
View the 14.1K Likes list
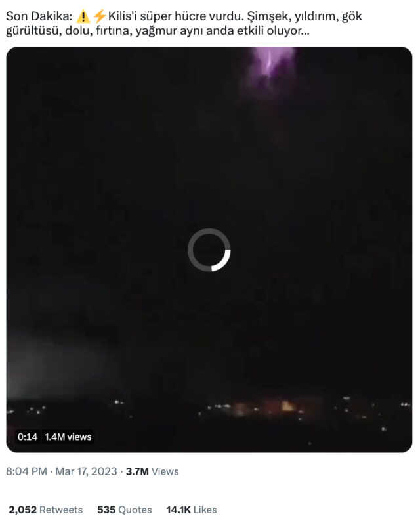(x=192, y=510)
